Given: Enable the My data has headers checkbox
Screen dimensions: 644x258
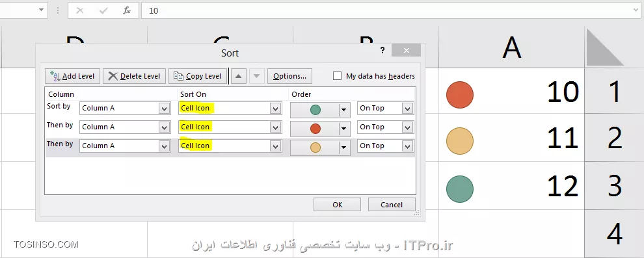Looking at the screenshot, I should (x=337, y=76).
